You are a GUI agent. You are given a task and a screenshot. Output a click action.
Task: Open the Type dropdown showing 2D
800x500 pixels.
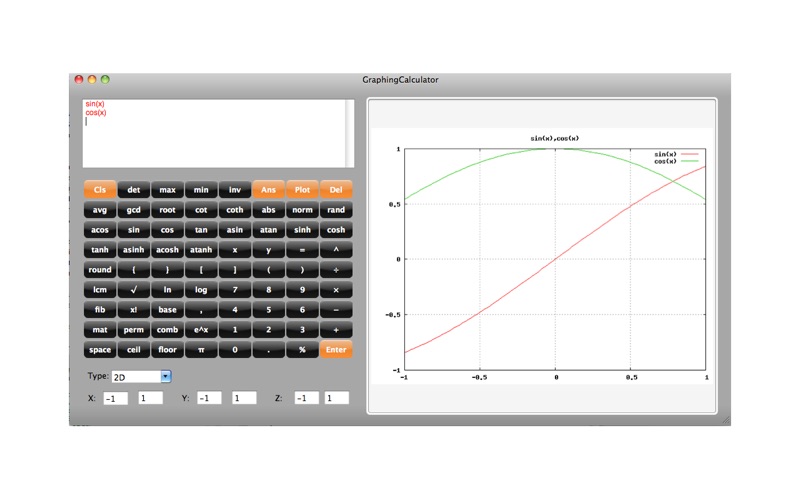pyautogui.click(x=142, y=377)
